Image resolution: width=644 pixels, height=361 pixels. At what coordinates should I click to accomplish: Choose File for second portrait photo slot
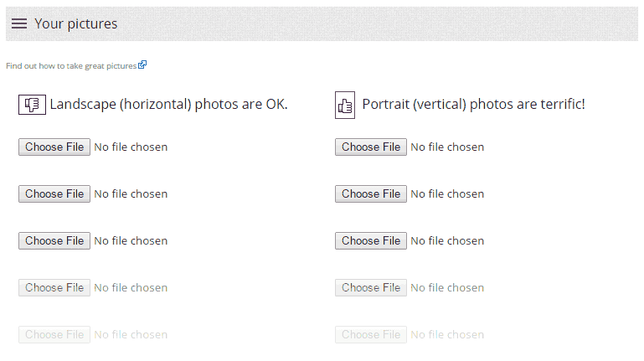371,193
